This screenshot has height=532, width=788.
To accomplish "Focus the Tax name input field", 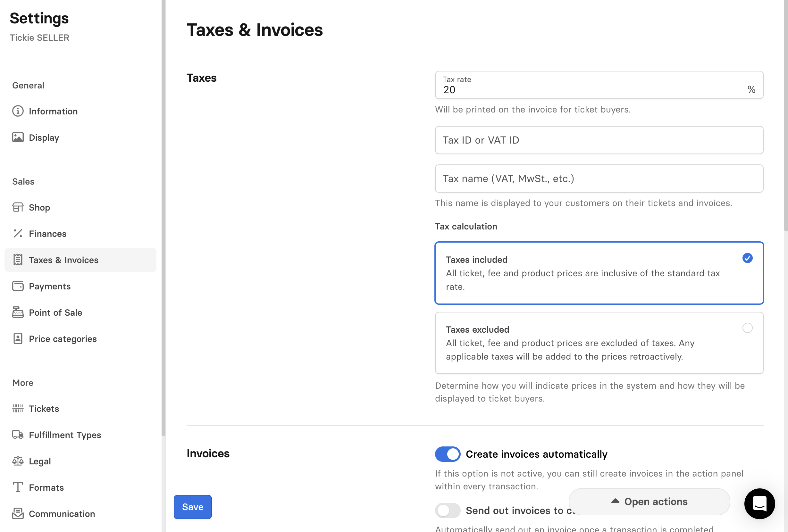I will [x=599, y=179].
